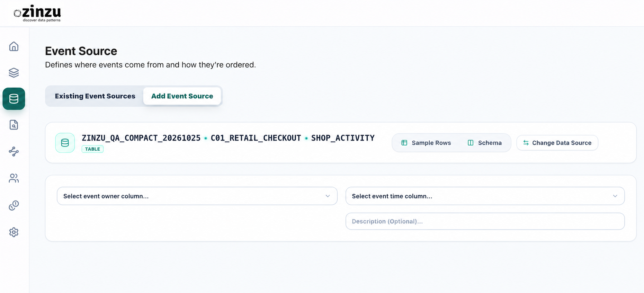This screenshot has height=293, width=644.
Task: Open the chart alert sidebar icon
Action: [14, 205]
